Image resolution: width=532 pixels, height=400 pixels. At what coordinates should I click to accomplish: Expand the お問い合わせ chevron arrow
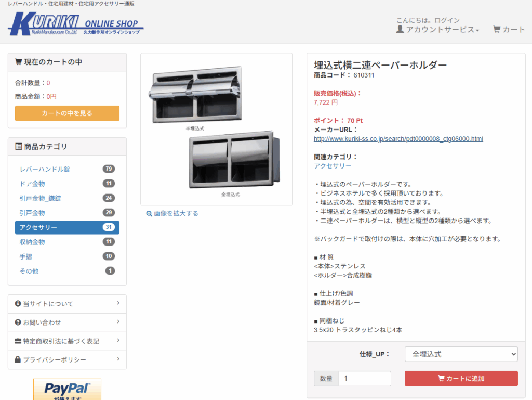(118, 321)
